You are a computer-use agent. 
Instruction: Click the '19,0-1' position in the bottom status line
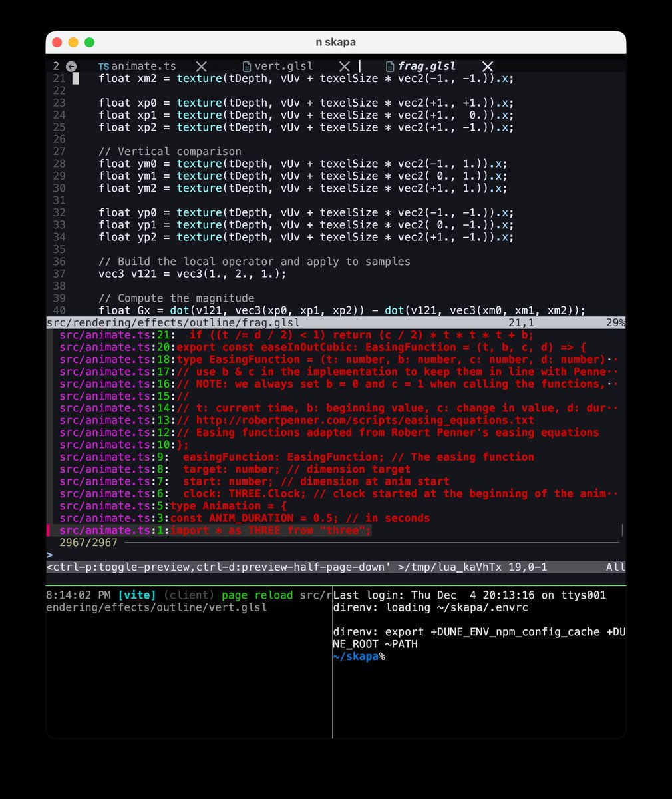[x=527, y=567]
